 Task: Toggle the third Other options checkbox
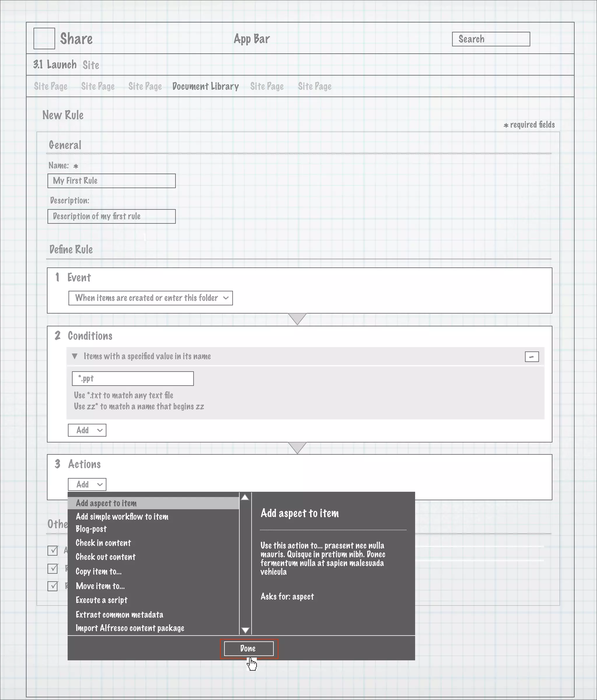click(x=53, y=586)
